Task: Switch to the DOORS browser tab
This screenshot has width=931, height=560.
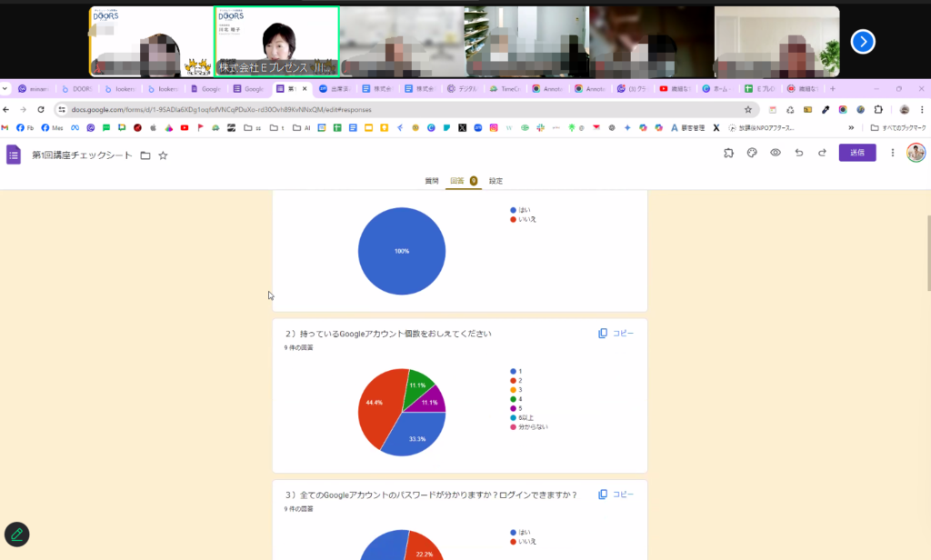Action: [x=77, y=88]
